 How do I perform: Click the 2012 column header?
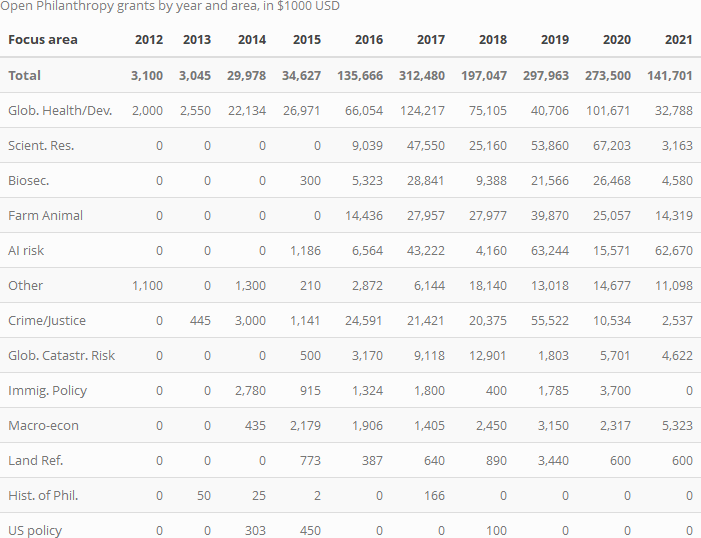(149, 39)
